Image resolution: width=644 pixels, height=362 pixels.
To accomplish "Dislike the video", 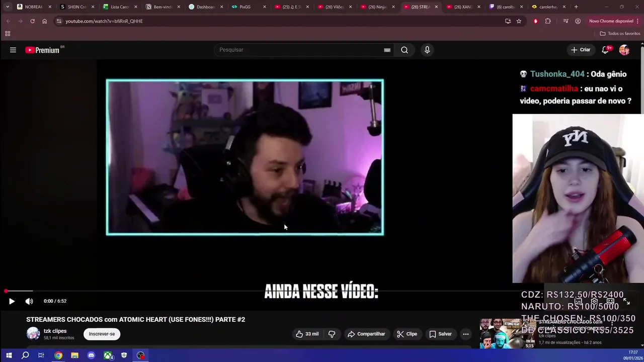I will click(x=332, y=334).
